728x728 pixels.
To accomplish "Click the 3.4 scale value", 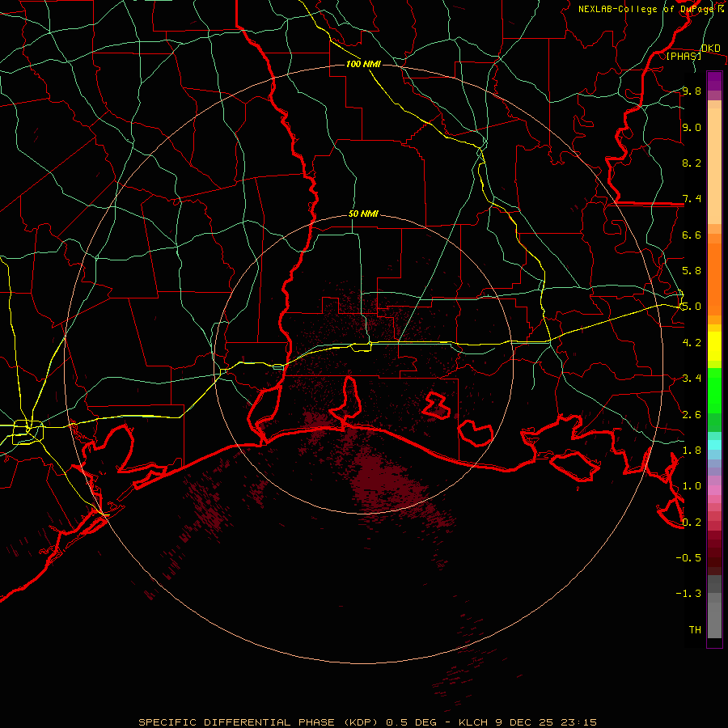I will pos(692,379).
